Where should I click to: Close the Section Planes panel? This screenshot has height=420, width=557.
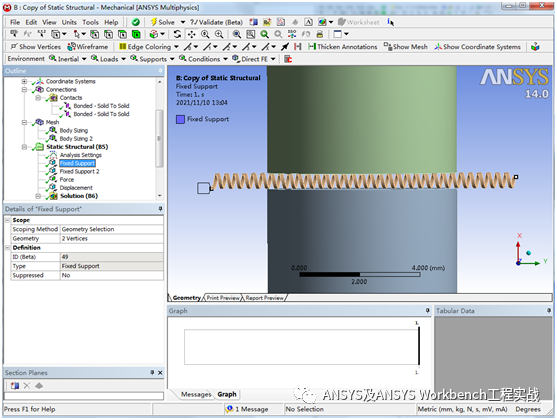[160, 373]
